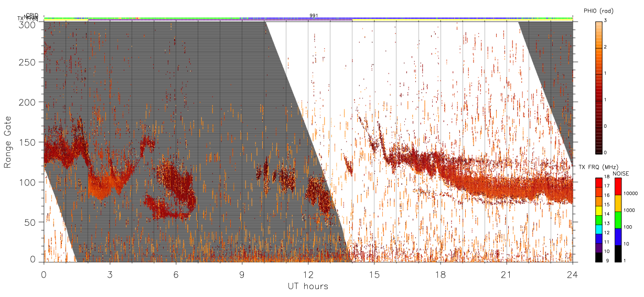Image resolution: width=644 pixels, height=297 pixels.
Task: Click the green NOISE swatch between 100 and 1000
Action: click(x=618, y=219)
